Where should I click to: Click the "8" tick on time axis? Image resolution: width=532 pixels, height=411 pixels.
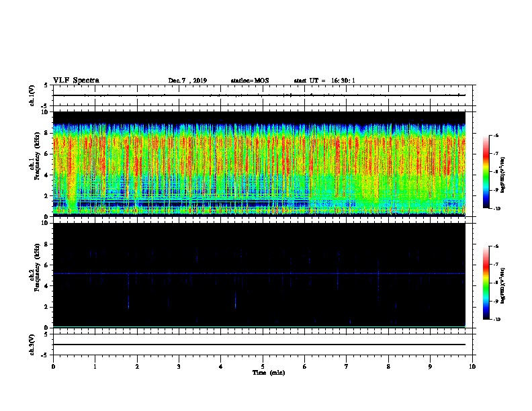(388, 367)
